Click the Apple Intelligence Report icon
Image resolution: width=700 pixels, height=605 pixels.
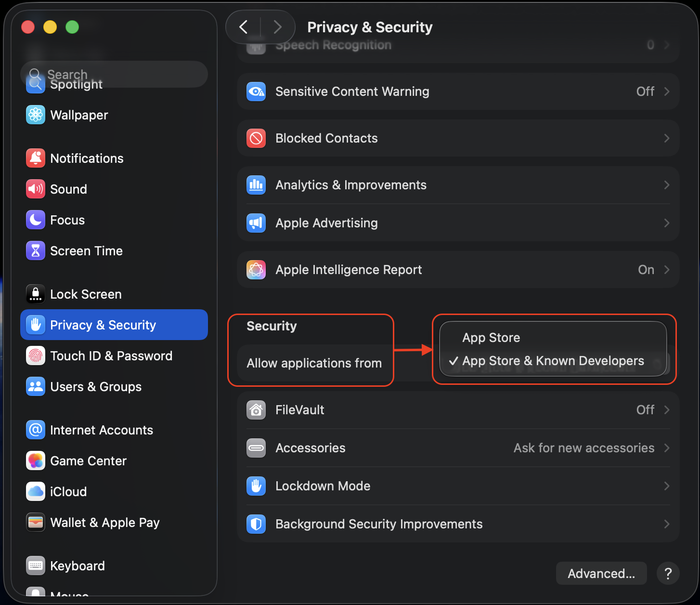click(x=256, y=270)
